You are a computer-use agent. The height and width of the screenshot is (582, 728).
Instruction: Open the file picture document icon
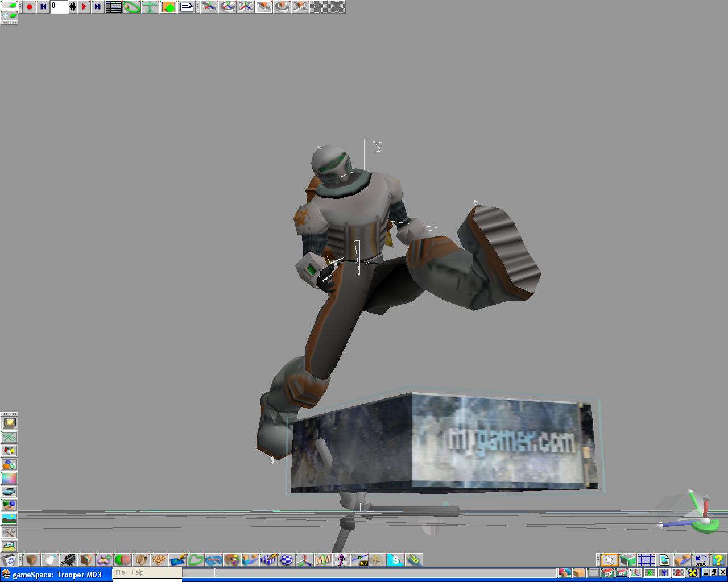pyautogui.click(x=664, y=560)
